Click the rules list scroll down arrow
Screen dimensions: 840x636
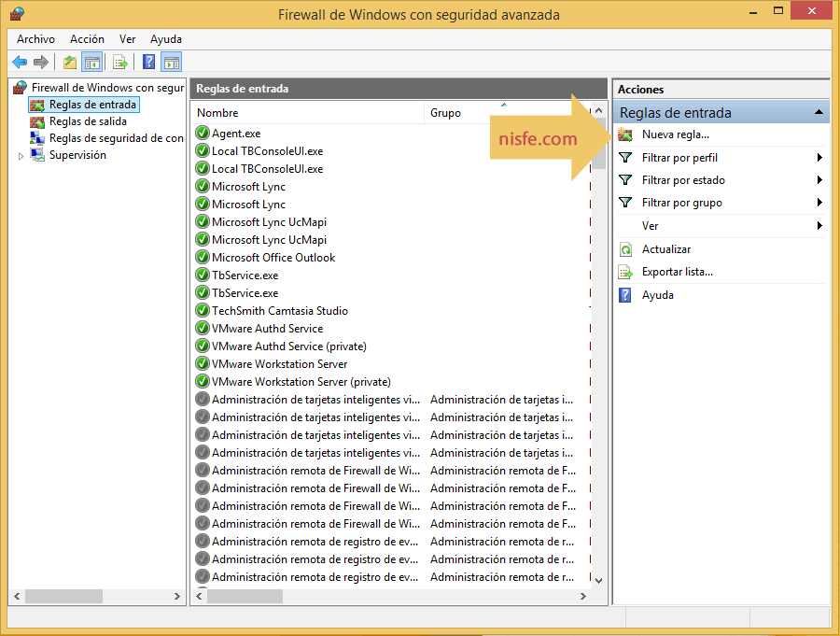click(x=599, y=580)
